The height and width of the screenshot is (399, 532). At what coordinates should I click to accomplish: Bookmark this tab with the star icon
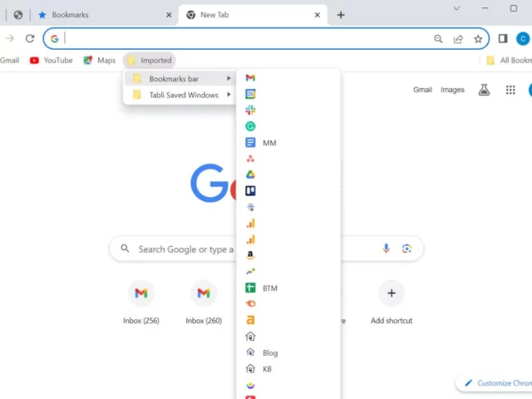pyautogui.click(x=478, y=39)
